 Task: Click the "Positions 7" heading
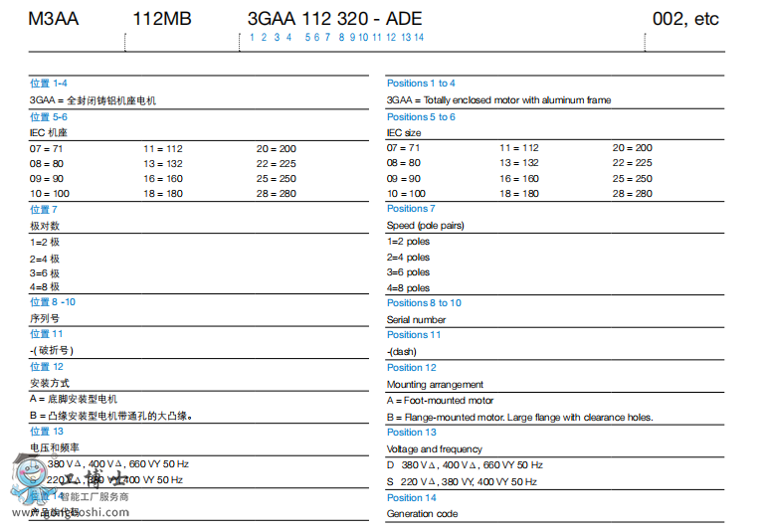coord(411,209)
